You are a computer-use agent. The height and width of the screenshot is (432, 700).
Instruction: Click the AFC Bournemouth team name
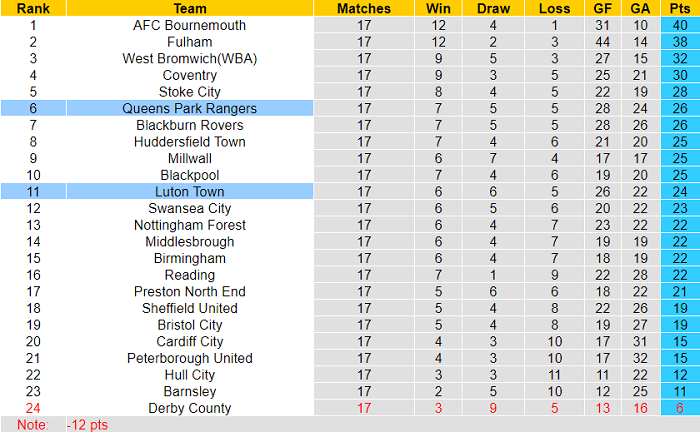click(189, 25)
